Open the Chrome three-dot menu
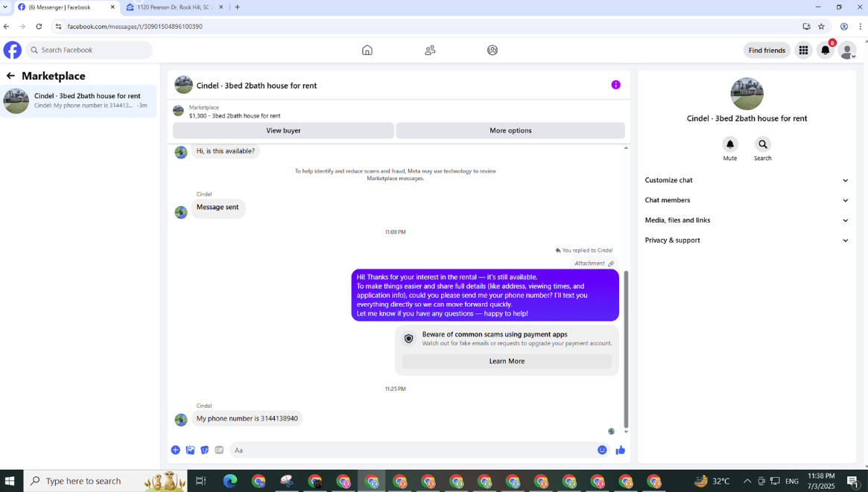868x492 pixels. click(x=861, y=26)
